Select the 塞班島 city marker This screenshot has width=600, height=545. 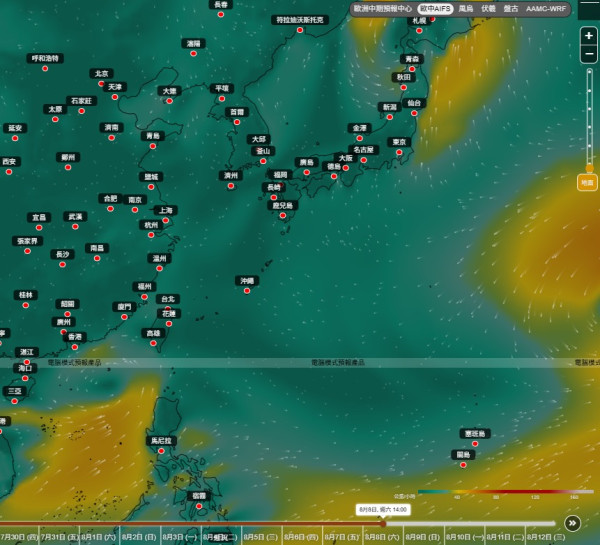tap(475, 444)
